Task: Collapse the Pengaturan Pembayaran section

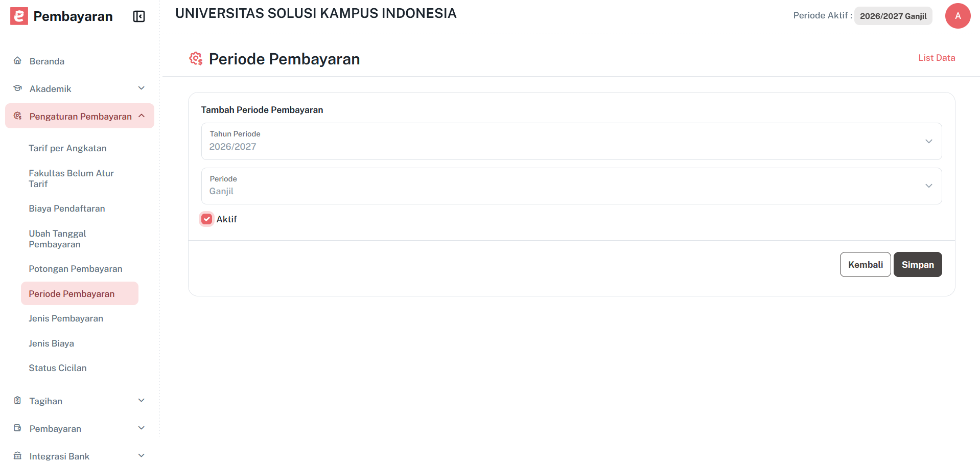Action: pos(141,116)
